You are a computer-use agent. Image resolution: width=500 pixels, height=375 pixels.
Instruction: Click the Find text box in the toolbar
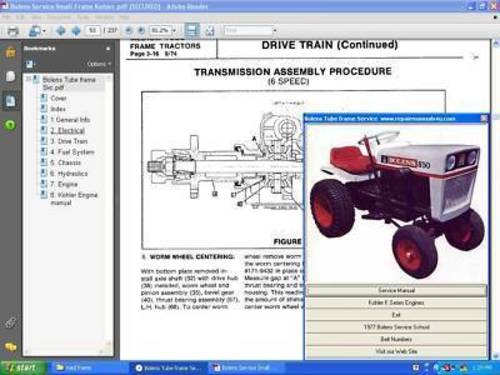pyautogui.click(x=248, y=30)
